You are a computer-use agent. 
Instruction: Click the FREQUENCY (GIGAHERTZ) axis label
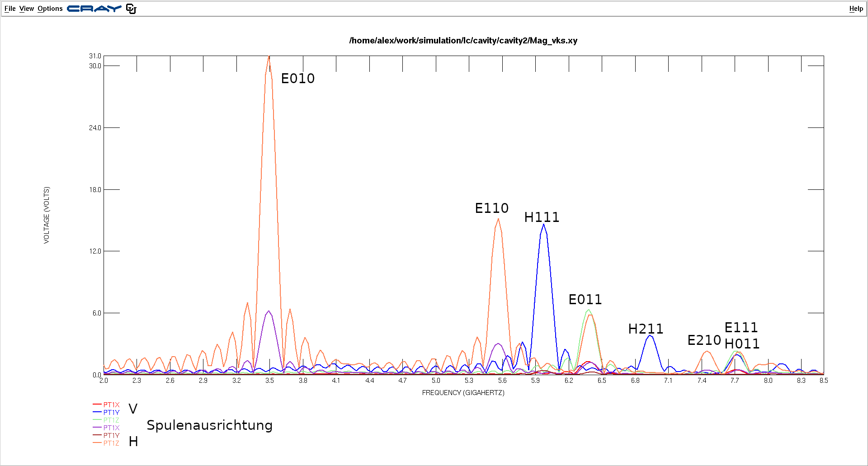(463, 393)
